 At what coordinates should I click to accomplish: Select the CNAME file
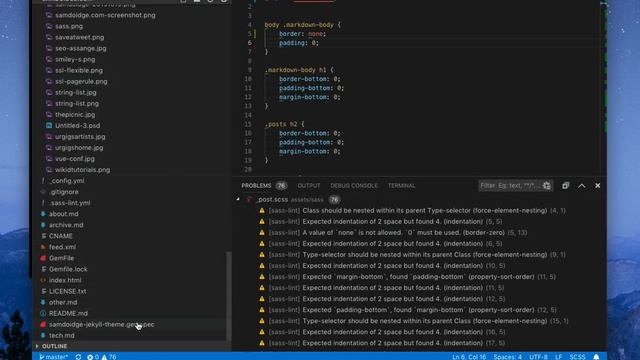point(61,236)
